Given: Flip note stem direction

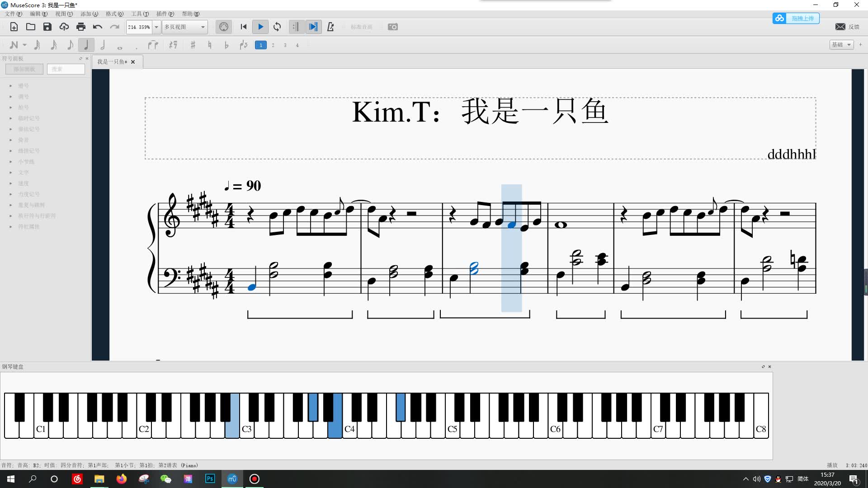Looking at the screenshot, I should point(244,45).
